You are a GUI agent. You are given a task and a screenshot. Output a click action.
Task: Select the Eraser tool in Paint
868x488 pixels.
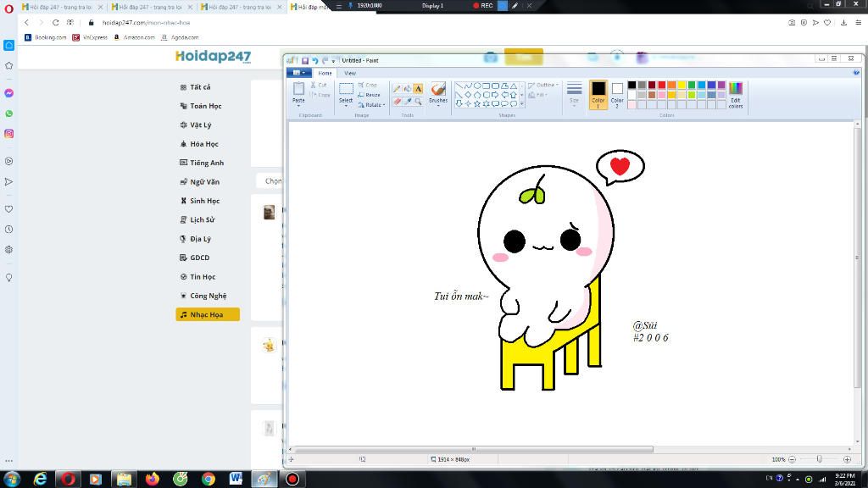tap(397, 102)
